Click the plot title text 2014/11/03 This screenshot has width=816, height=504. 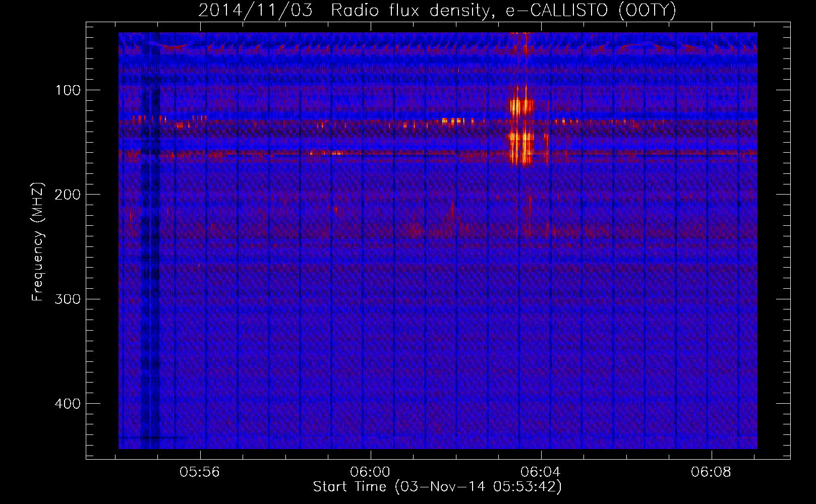click(255, 11)
